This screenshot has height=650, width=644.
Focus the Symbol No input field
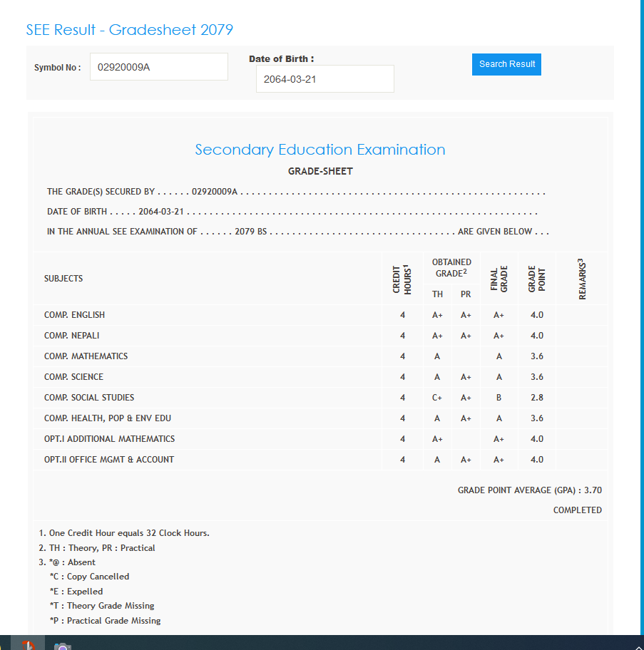pos(158,67)
